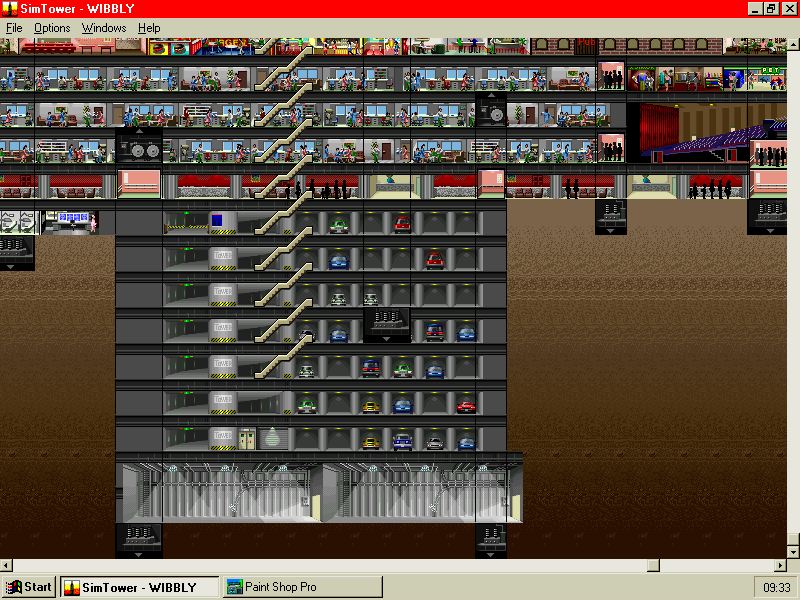Click the parking ramp entrance with striped barrier
This screenshot has height=600, width=800.
(x=186, y=223)
